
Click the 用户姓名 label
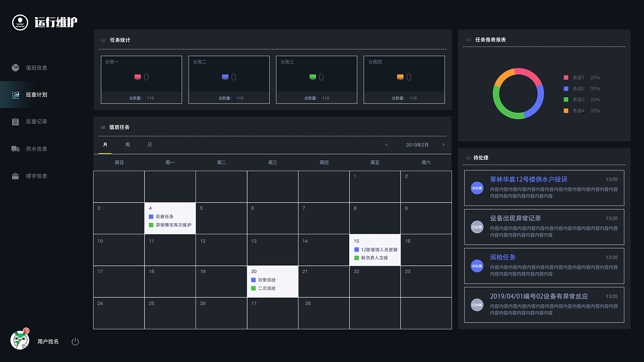[x=48, y=342]
